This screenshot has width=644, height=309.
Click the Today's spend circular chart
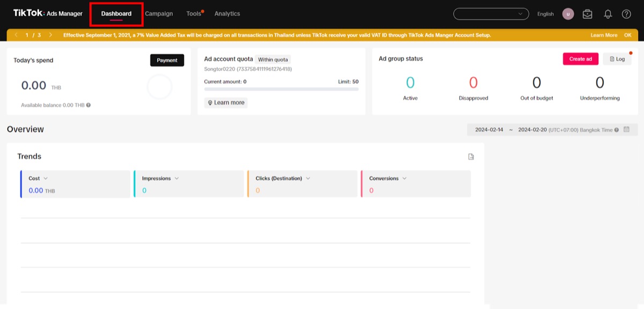click(x=159, y=87)
